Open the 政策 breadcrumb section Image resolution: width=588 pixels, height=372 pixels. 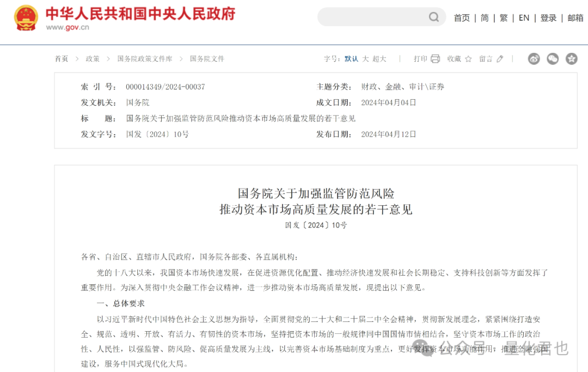coord(93,58)
